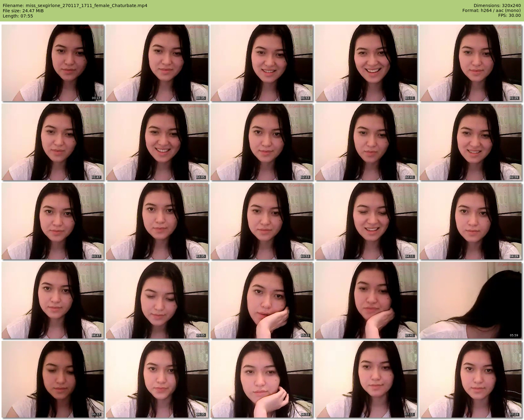This screenshot has height=420, width=524.
Task: Open the frame marked 03:17
Action: pyautogui.click(x=53, y=221)
